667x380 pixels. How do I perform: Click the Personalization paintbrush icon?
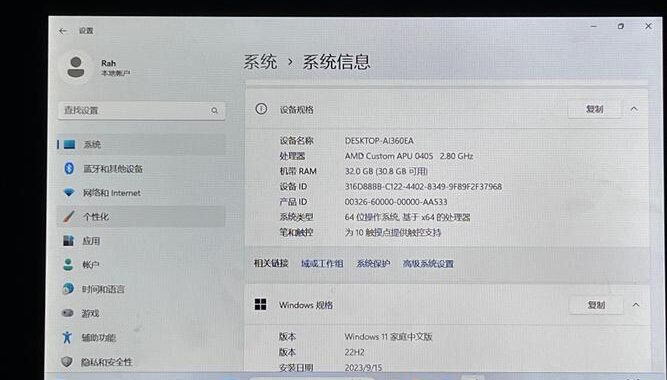[x=69, y=217]
